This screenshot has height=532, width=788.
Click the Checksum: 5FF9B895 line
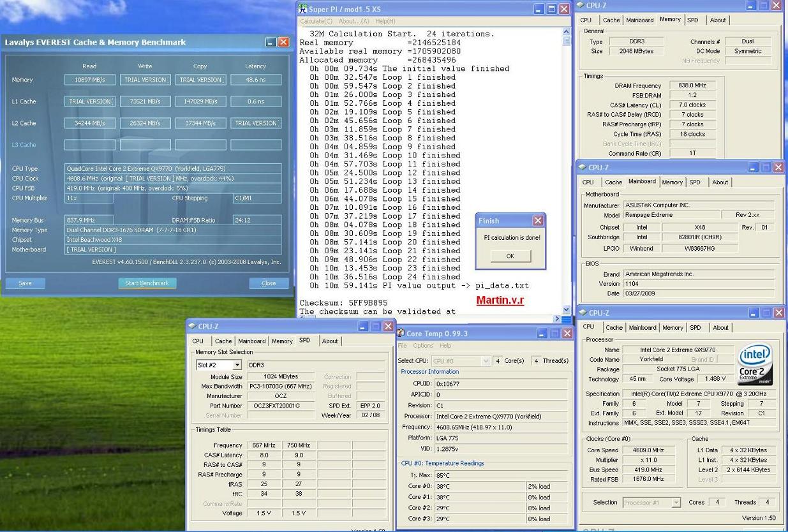pos(343,303)
